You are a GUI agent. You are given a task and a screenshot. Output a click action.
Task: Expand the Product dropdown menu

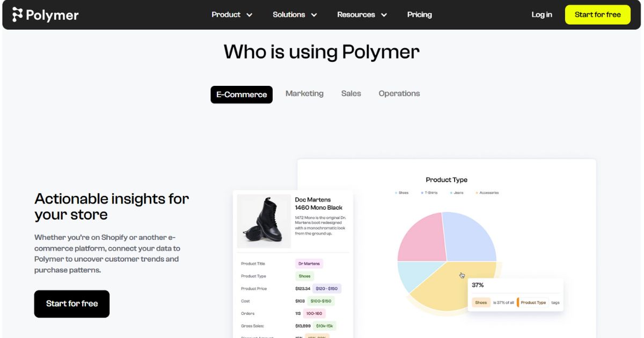(x=231, y=14)
